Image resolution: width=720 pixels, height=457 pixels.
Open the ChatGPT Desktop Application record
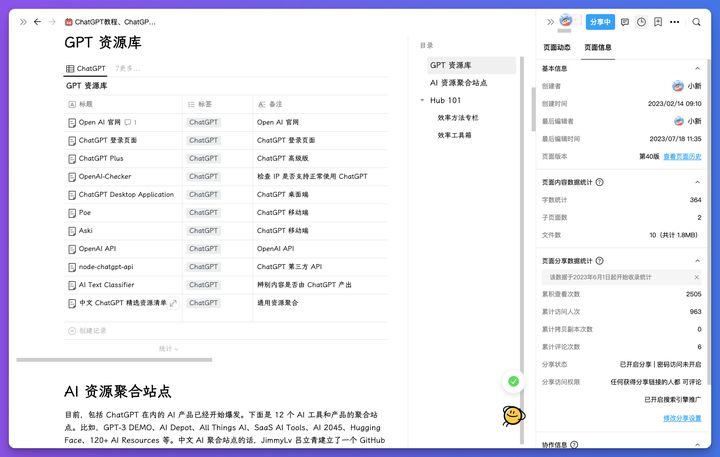point(126,194)
